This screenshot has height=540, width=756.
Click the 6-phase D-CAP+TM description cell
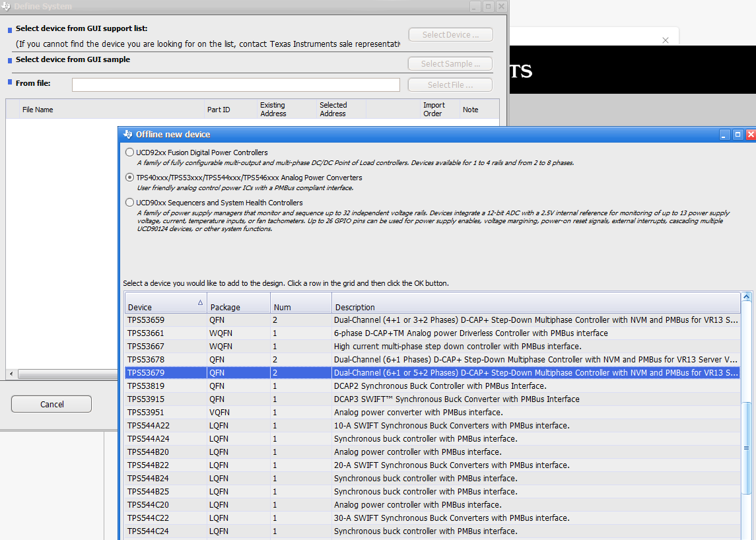click(535, 333)
